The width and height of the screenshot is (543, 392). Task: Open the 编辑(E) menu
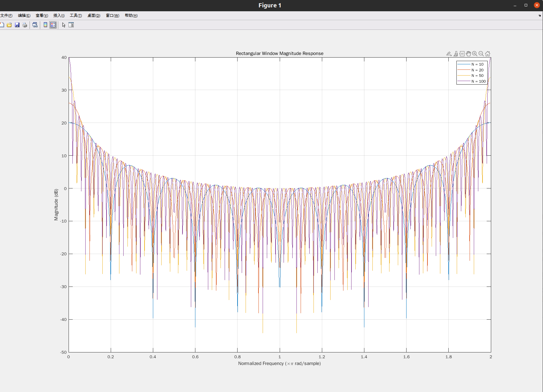point(24,15)
